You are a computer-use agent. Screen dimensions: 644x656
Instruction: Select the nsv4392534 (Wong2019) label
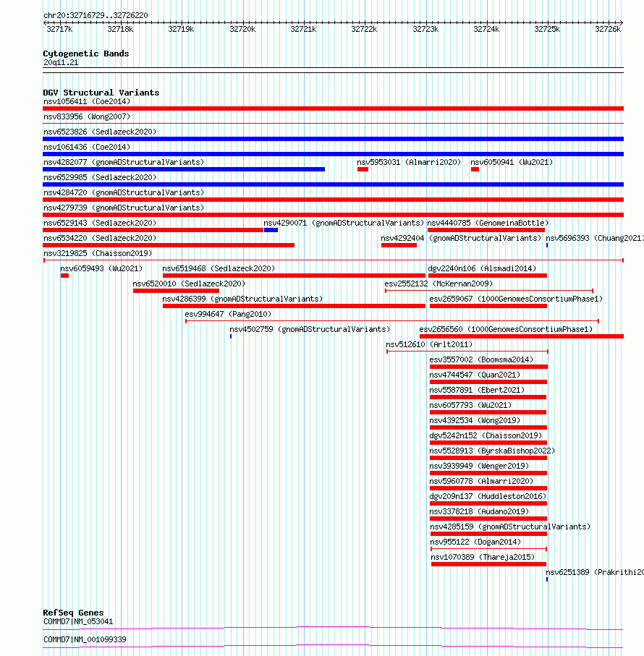[475, 420]
